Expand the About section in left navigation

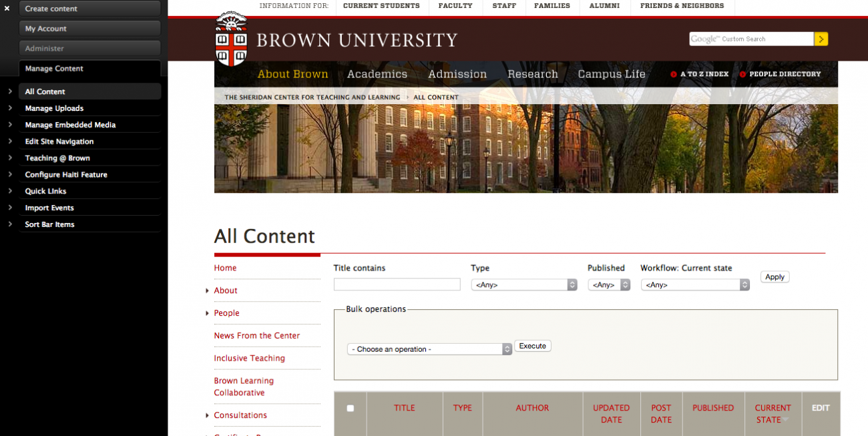(x=208, y=290)
